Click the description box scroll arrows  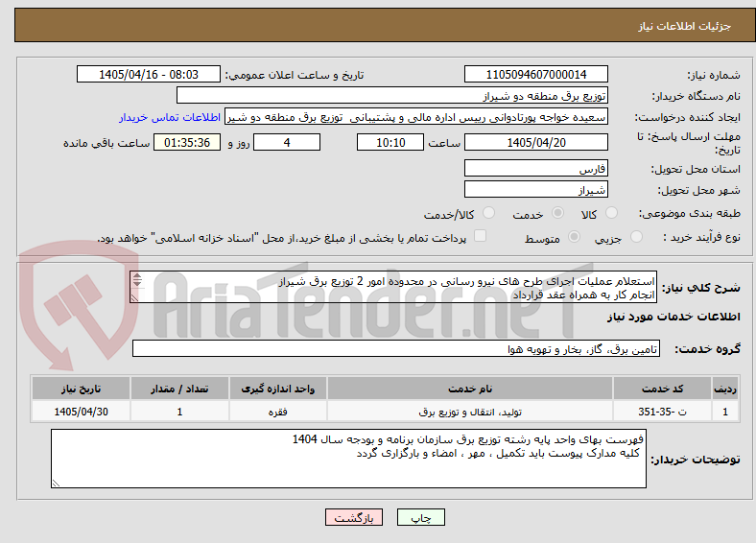pos(137,280)
